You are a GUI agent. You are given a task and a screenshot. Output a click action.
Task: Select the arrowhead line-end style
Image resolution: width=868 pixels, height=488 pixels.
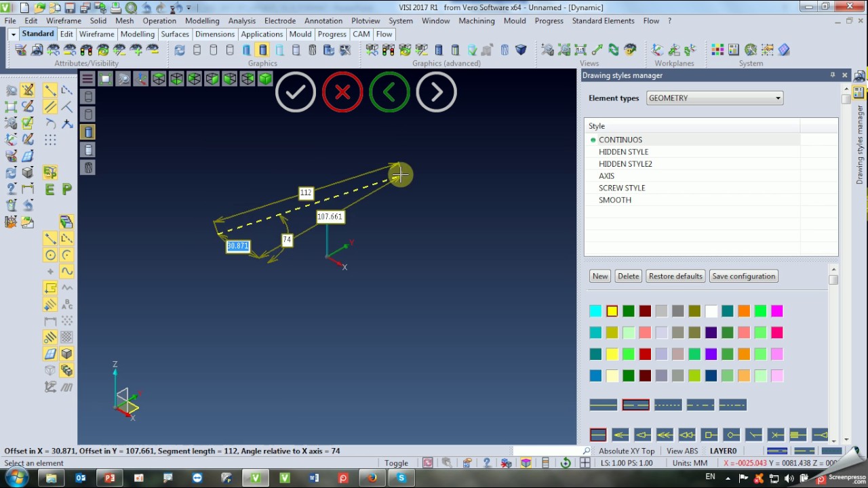coord(620,434)
